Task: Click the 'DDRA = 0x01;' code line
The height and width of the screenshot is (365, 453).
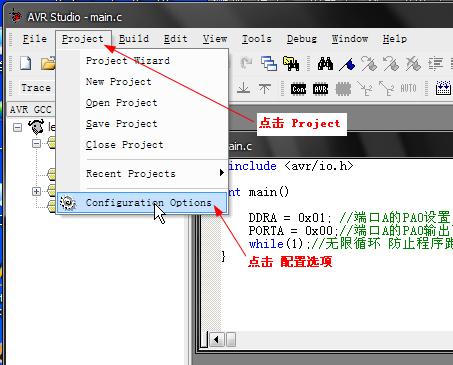Action: click(290, 218)
